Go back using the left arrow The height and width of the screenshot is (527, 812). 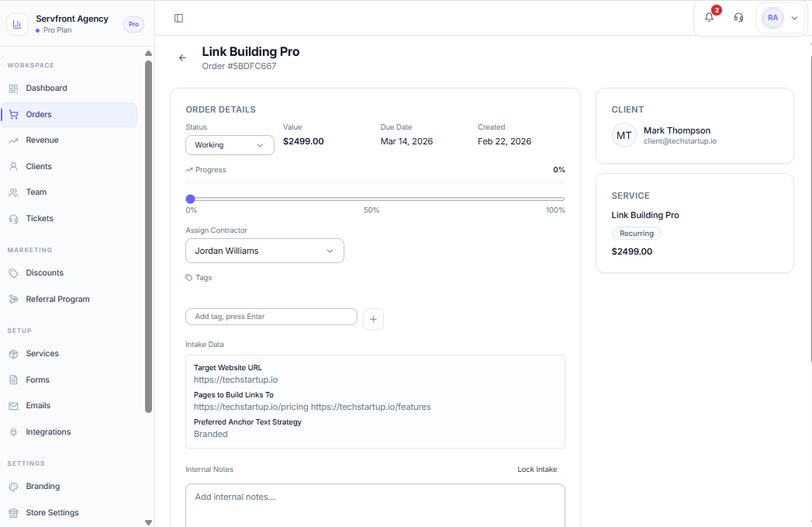[x=182, y=57]
